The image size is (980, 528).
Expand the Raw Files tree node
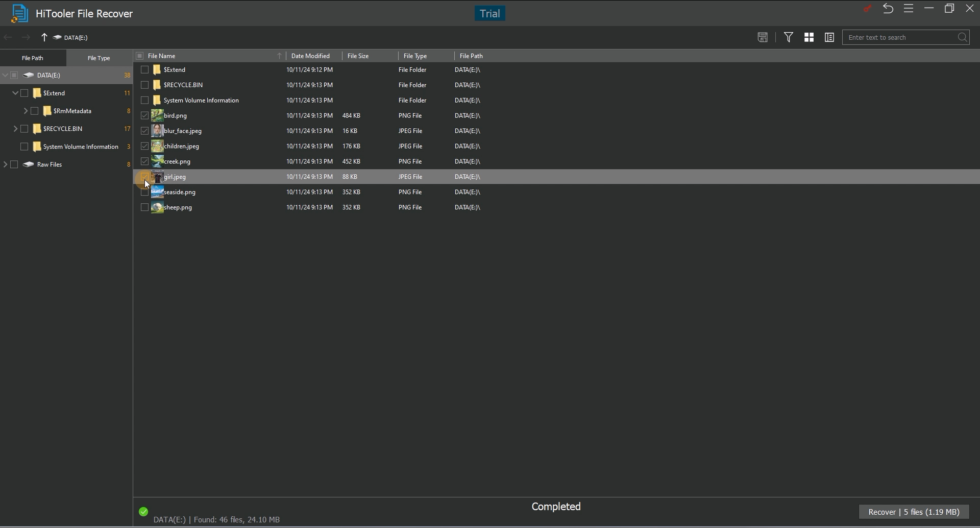[5, 164]
